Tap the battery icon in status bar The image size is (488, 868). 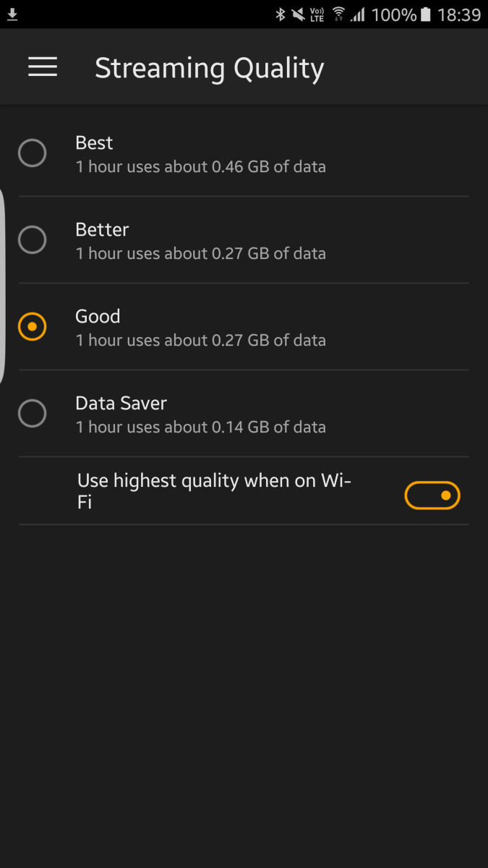[x=426, y=14]
